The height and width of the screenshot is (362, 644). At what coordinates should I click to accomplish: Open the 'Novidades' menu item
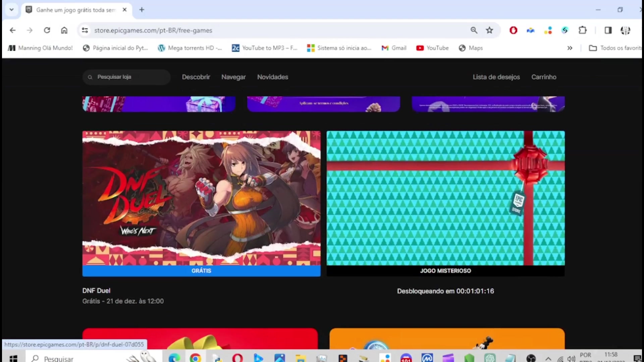(273, 77)
